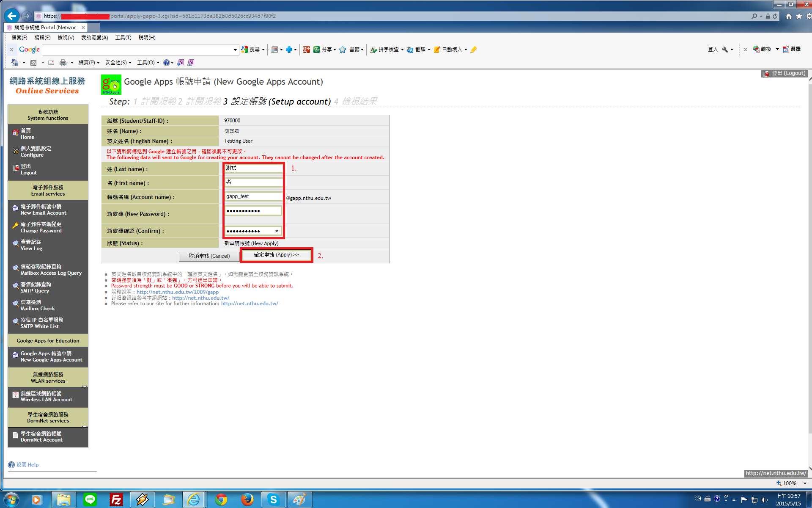The height and width of the screenshot is (508, 812).
Task: Click the Skype taskbar icon
Action: [273, 500]
